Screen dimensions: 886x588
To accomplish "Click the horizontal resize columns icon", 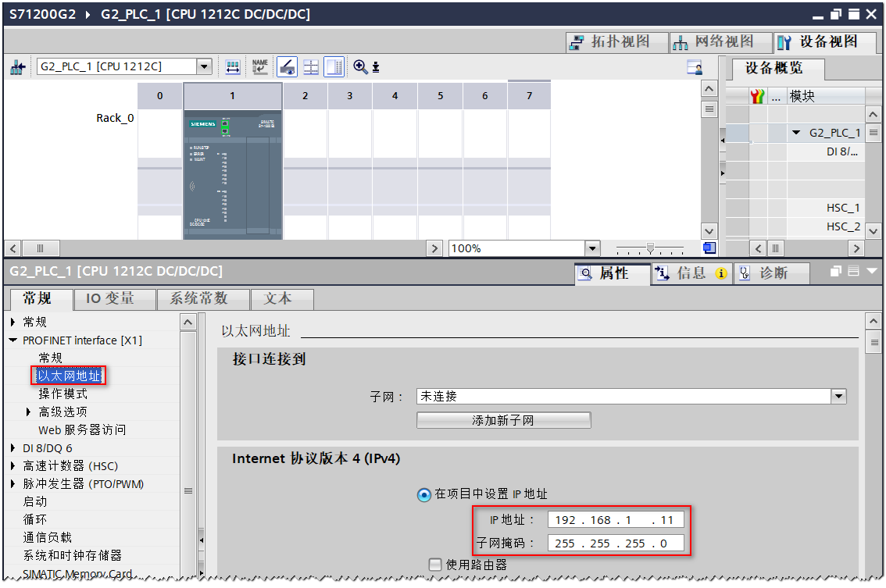I will pos(232,66).
